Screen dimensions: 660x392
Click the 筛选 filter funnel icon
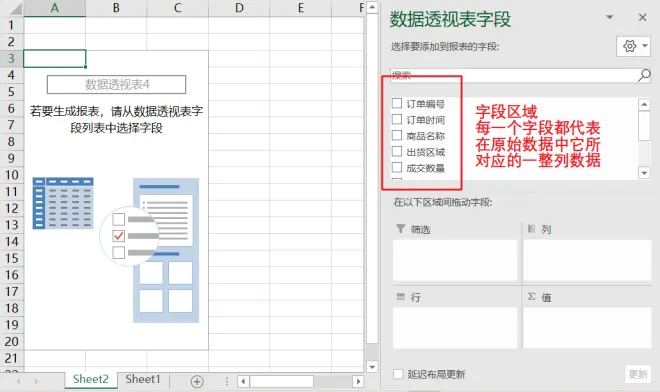pyautogui.click(x=400, y=229)
